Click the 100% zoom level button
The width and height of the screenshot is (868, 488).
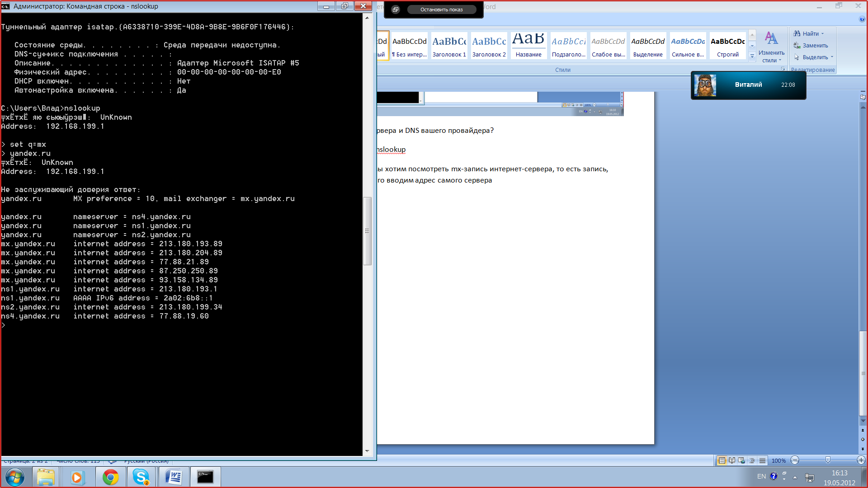click(x=778, y=460)
